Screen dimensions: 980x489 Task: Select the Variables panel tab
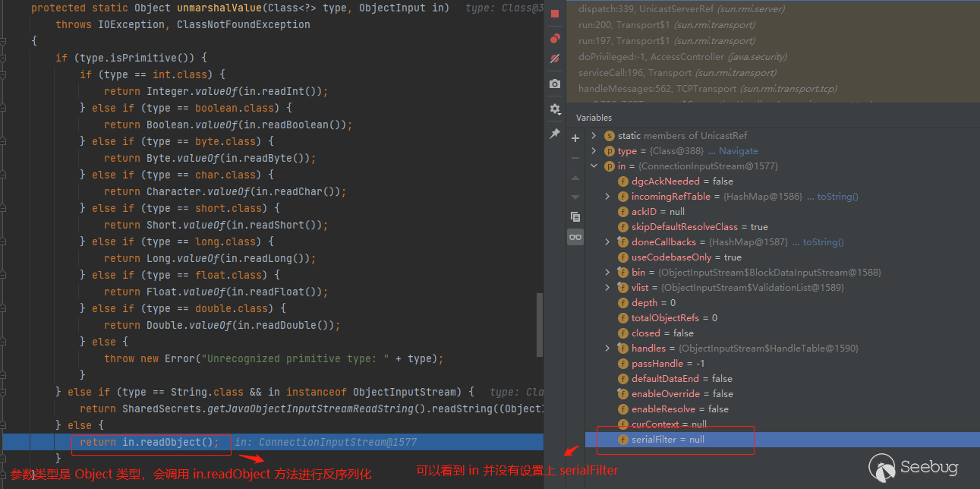594,118
